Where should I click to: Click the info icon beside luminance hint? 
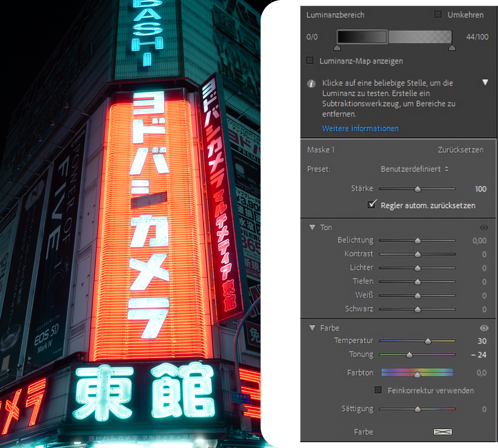coord(311,84)
